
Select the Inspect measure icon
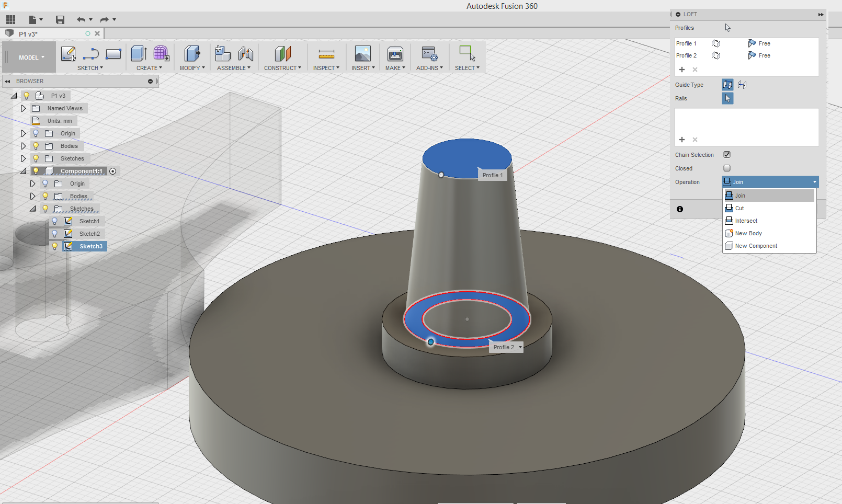(x=326, y=54)
